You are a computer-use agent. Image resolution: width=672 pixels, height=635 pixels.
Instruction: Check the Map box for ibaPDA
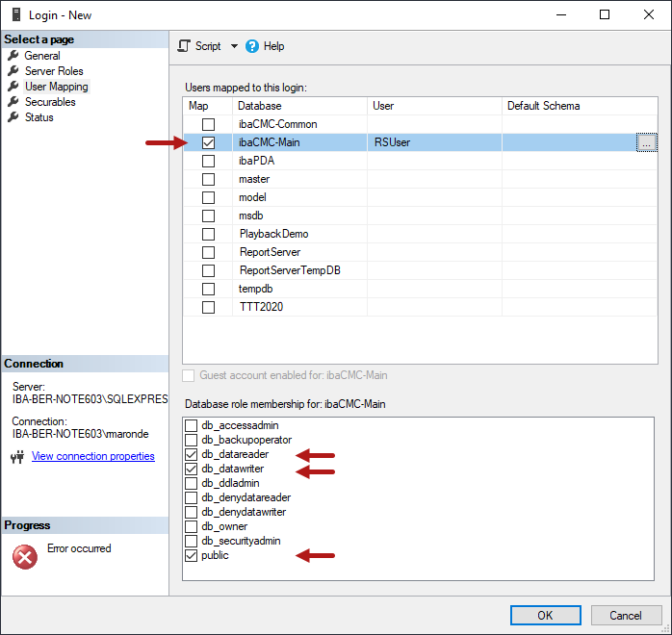coord(208,161)
